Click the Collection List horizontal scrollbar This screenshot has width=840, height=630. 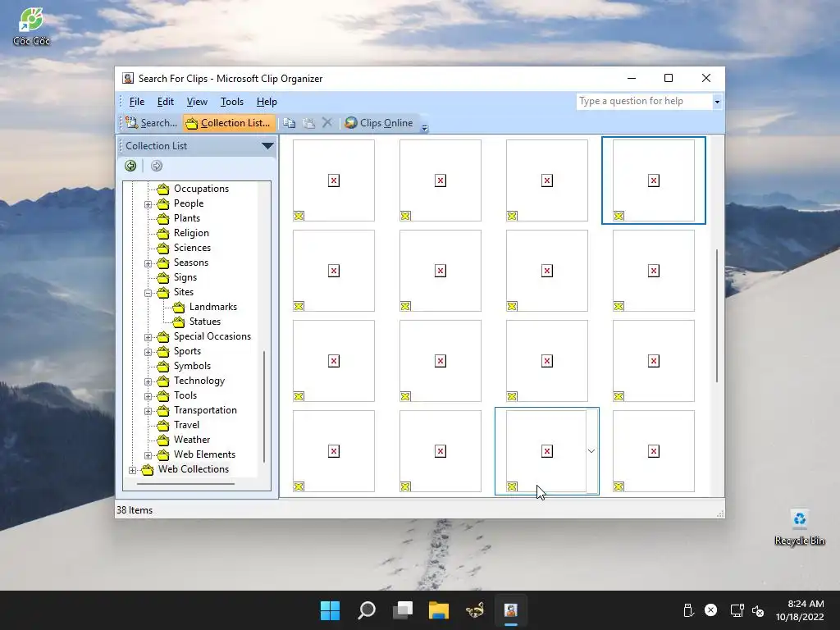185,484
